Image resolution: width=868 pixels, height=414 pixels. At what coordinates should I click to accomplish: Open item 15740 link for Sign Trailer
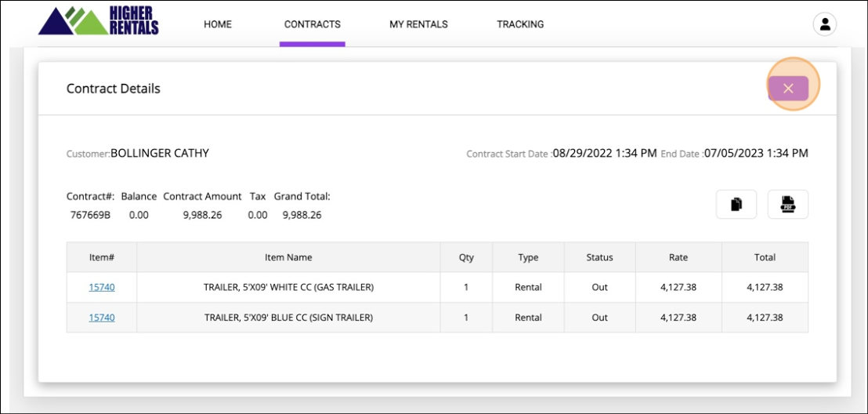pyautogui.click(x=102, y=318)
